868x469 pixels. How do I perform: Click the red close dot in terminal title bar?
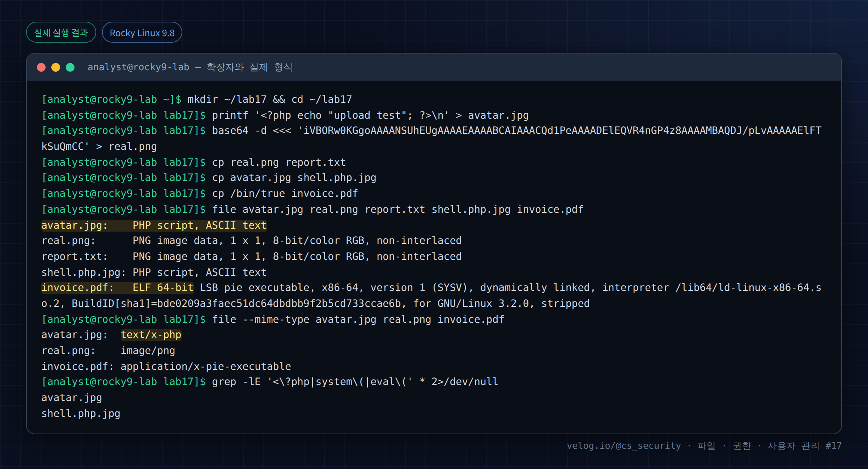click(41, 67)
